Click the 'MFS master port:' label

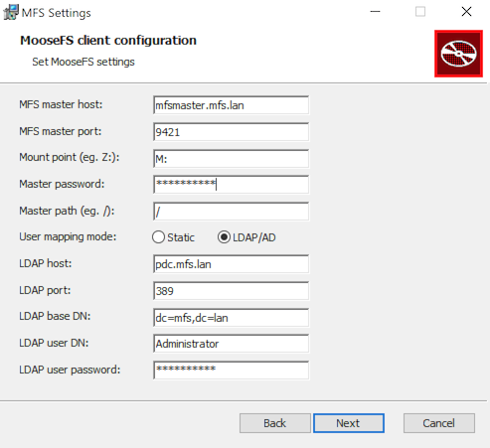61,131
